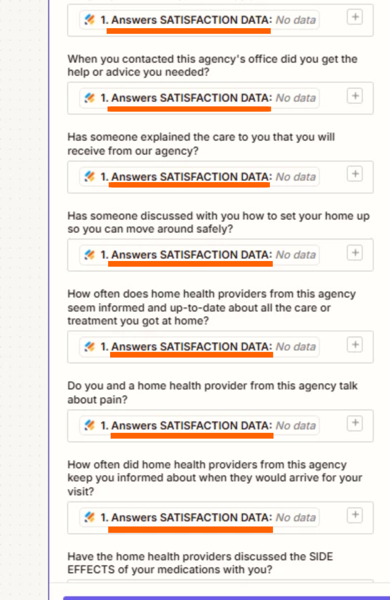The height and width of the screenshot is (600, 390).
Task: Click input field for 'move around safely' question
Action: [x=220, y=255]
